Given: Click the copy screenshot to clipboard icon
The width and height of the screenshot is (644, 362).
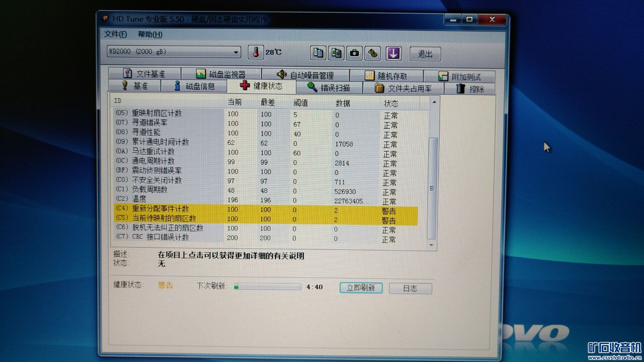Looking at the screenshot, I should [336, 53].
